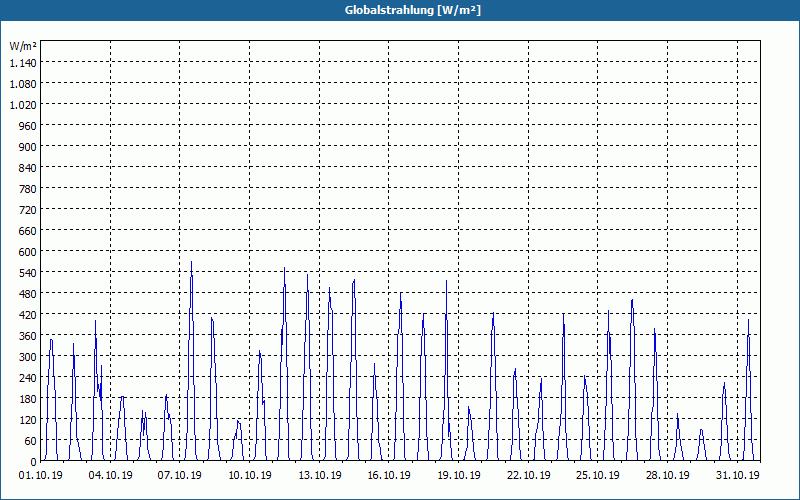800x500 pixels.
Task: Click the 16.10.19 date label
Action: (389, 475)
